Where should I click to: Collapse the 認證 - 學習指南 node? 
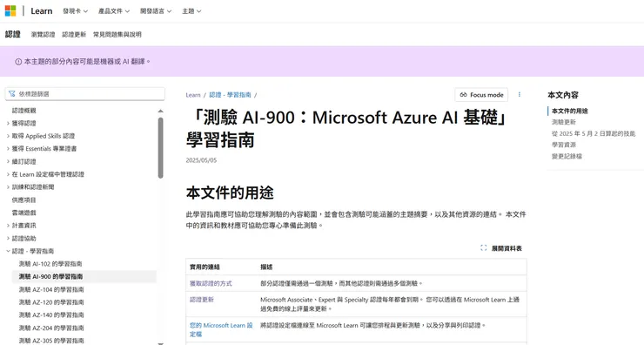pos(8,251)
